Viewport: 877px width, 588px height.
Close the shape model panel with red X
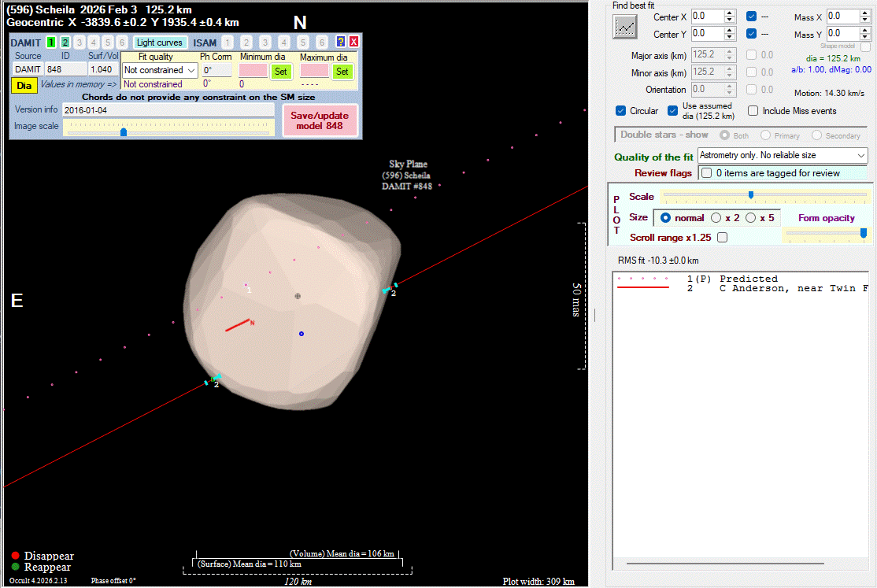(353, 43)
